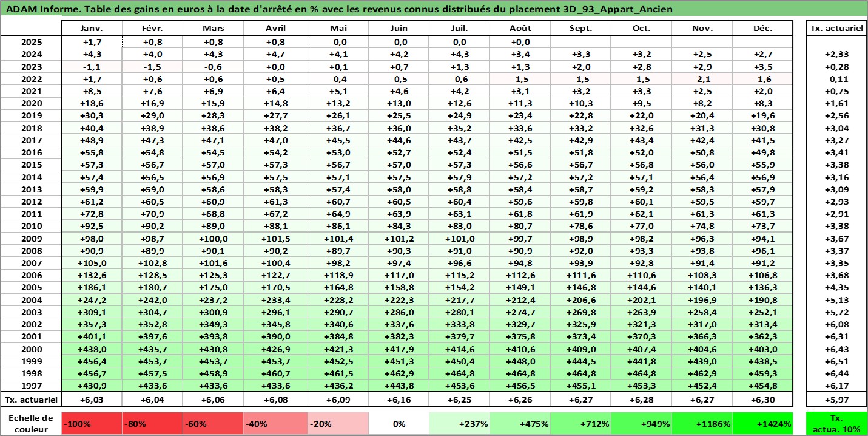
Task: Click the +357,3 cell for January 2002
Action: tap(92, 324)
